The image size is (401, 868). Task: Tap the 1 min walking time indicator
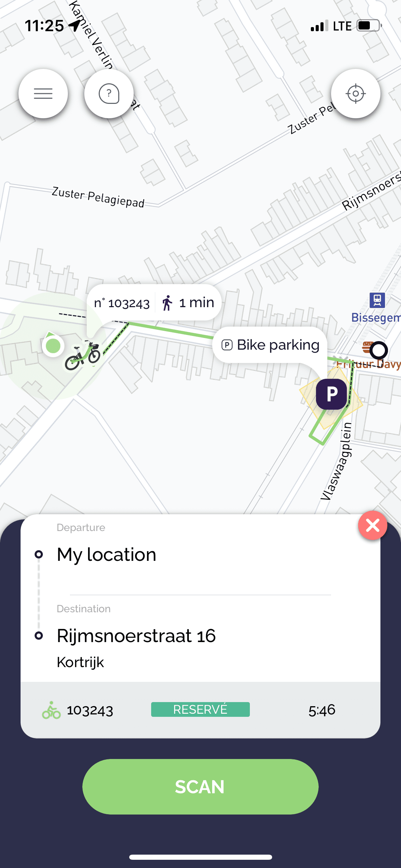point(189,303)
